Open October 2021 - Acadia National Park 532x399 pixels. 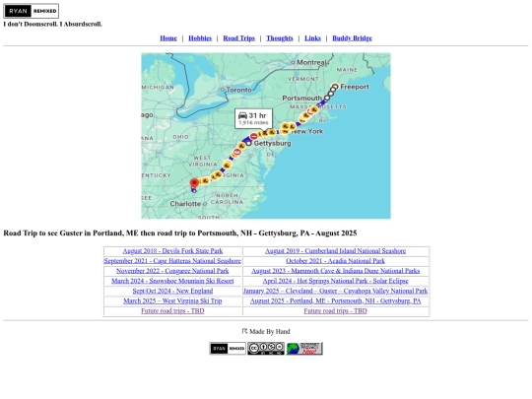(x=335, y=261)
